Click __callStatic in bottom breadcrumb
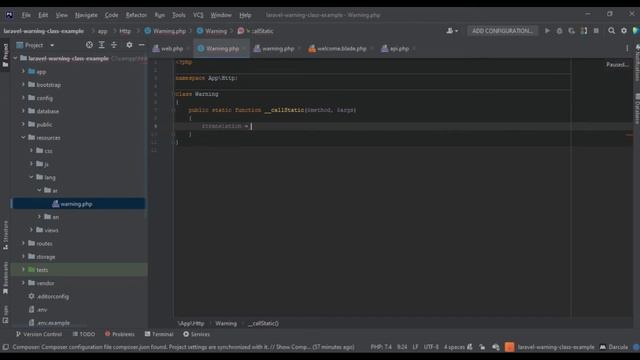Image resolution: width=640 pixels, height=360 pixels. pyautogui.click(x=263, y=323)
